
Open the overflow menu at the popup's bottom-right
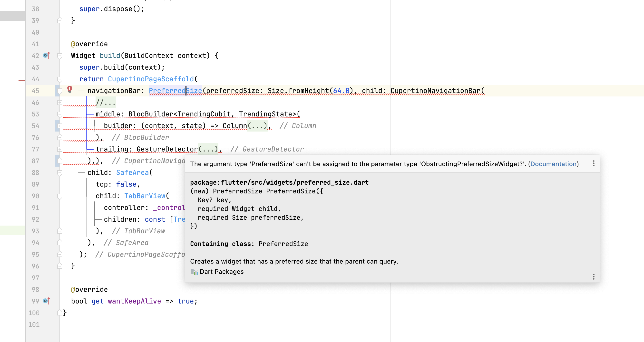594,277
